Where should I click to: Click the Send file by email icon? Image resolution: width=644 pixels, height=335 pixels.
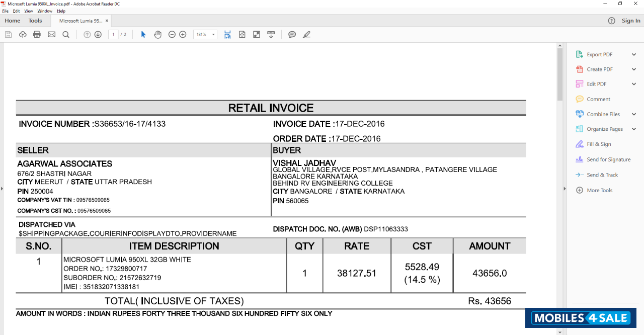click(x=51, y=35)
